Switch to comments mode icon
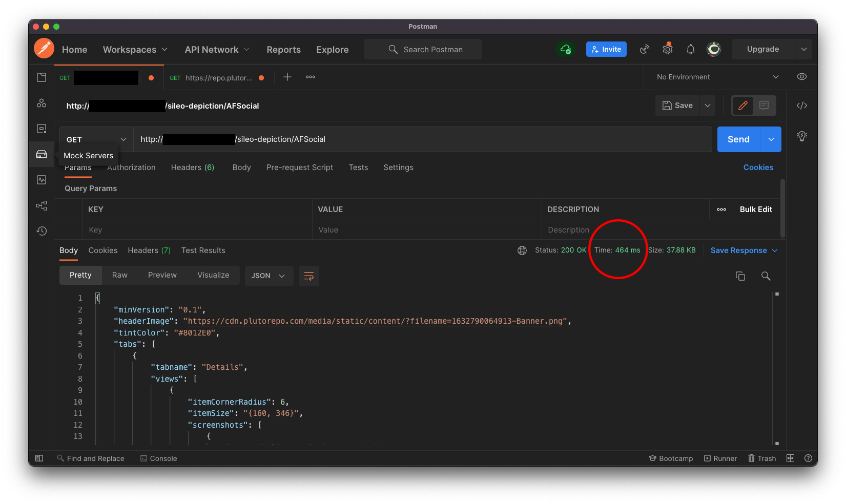 (764, 106)
